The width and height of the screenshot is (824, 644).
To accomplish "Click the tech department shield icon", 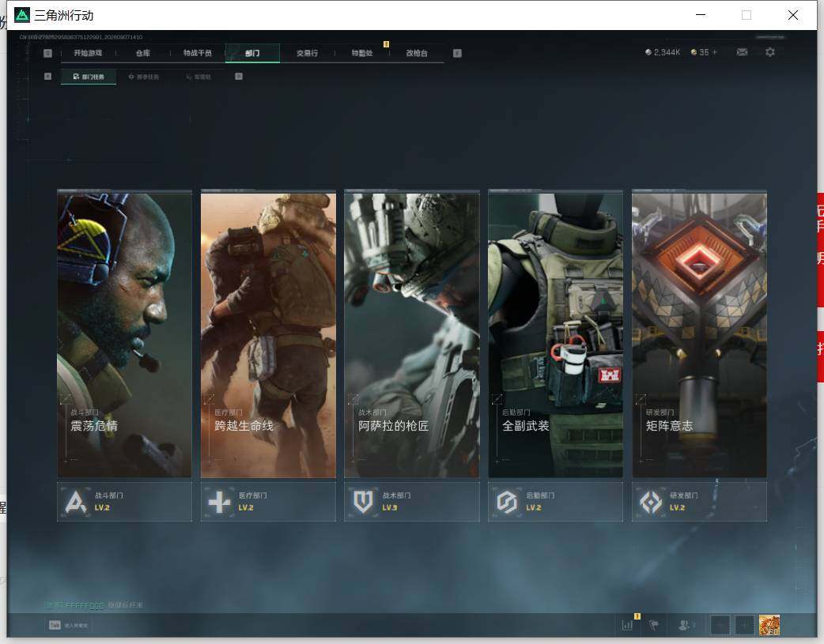I will pyautogui.click(x=363, y=503).
